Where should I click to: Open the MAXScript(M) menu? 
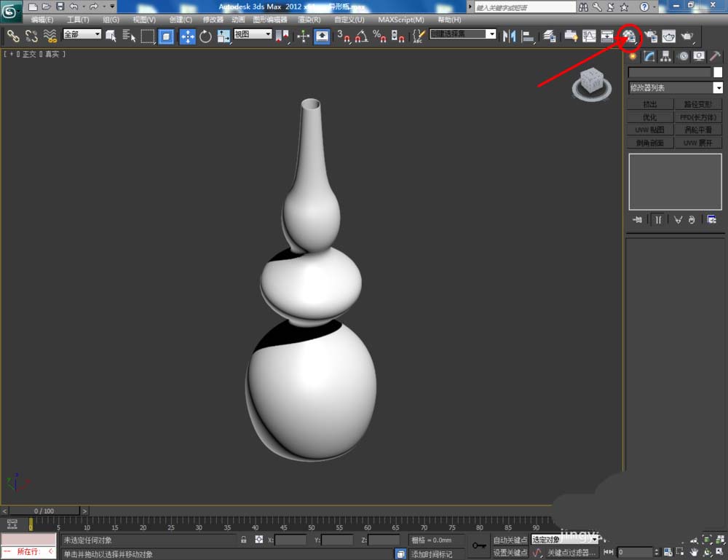pos(400,20)
